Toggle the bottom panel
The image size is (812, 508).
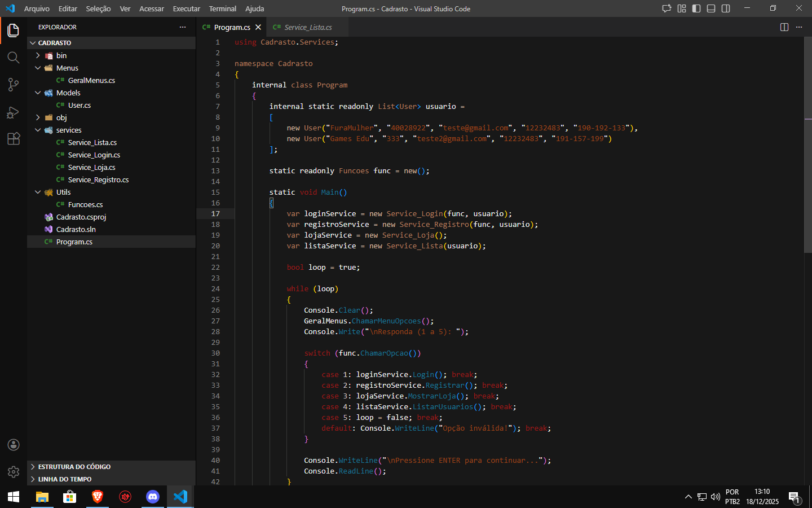tap(711, 8)
